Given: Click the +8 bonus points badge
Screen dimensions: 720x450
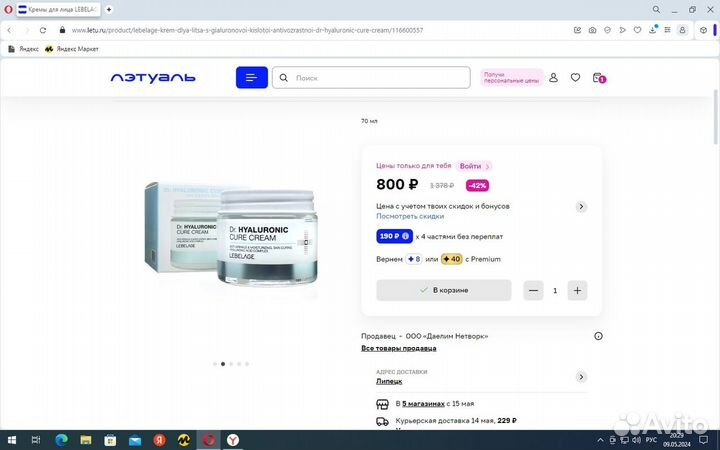Looking at the screenshot, I should (x=414, y=259).
